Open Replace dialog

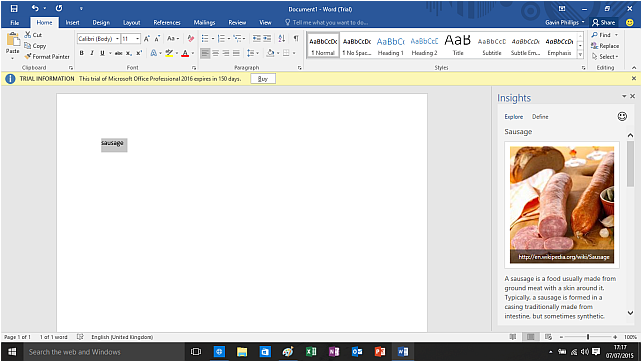pyautogui.click(x=605, y=46)
